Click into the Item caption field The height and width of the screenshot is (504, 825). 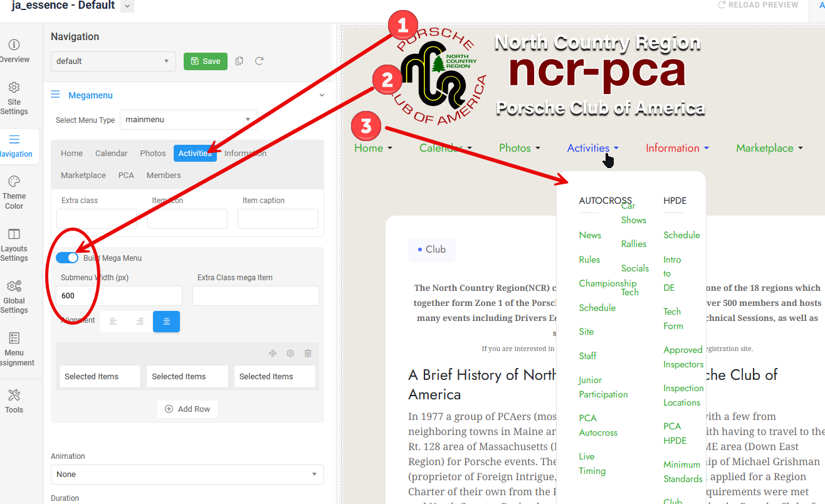point(278,219)
